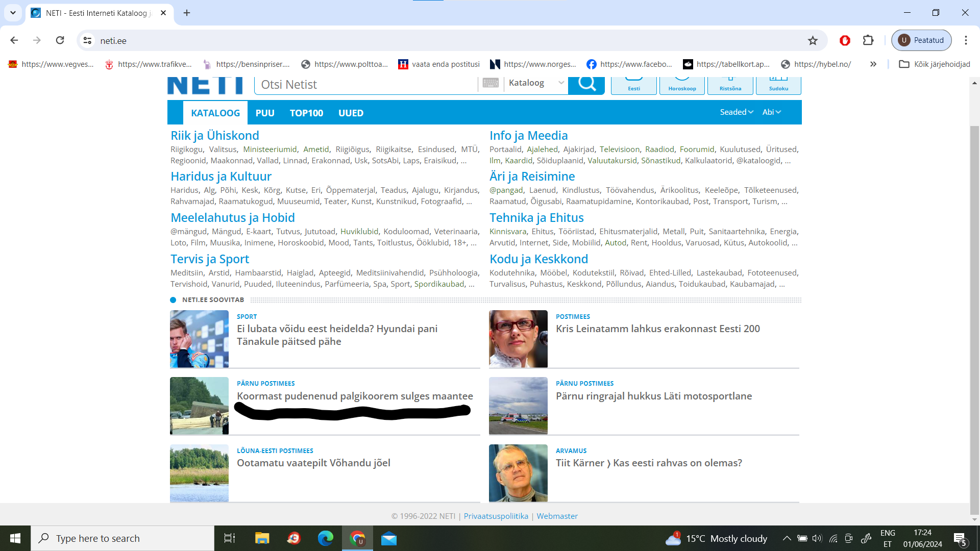Open Tiit Kärner opinion article
This screenshot has width=980, height=551.
click(x=649, y=463)
